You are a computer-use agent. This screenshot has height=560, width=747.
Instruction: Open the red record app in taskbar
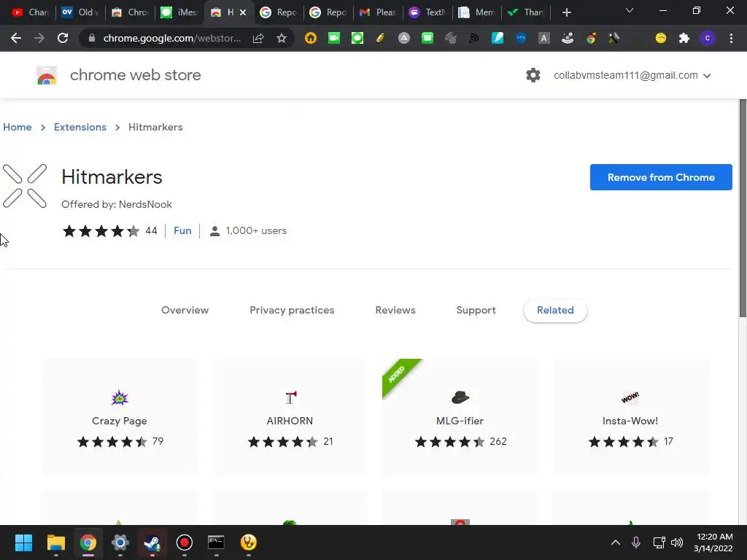pos(185,542)
